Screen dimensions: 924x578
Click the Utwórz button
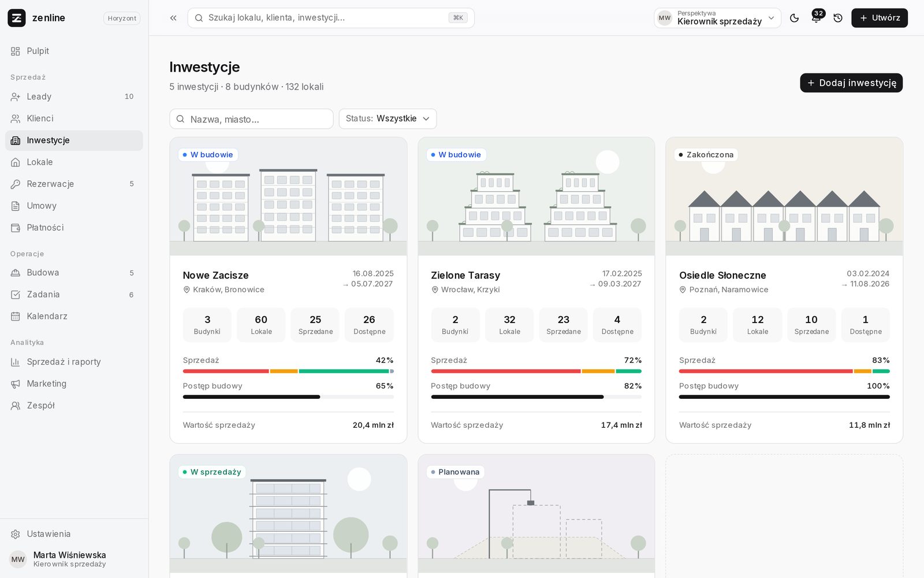(880, 18)
